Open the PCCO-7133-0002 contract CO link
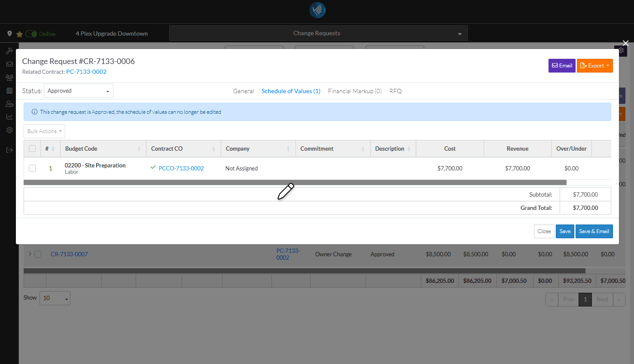 [x=181, y=168]
